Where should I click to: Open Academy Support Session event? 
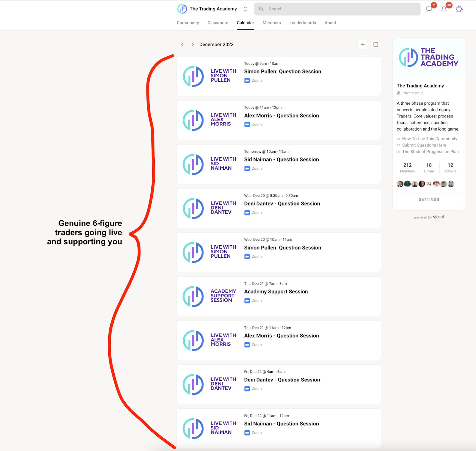(x=276, y=292)
